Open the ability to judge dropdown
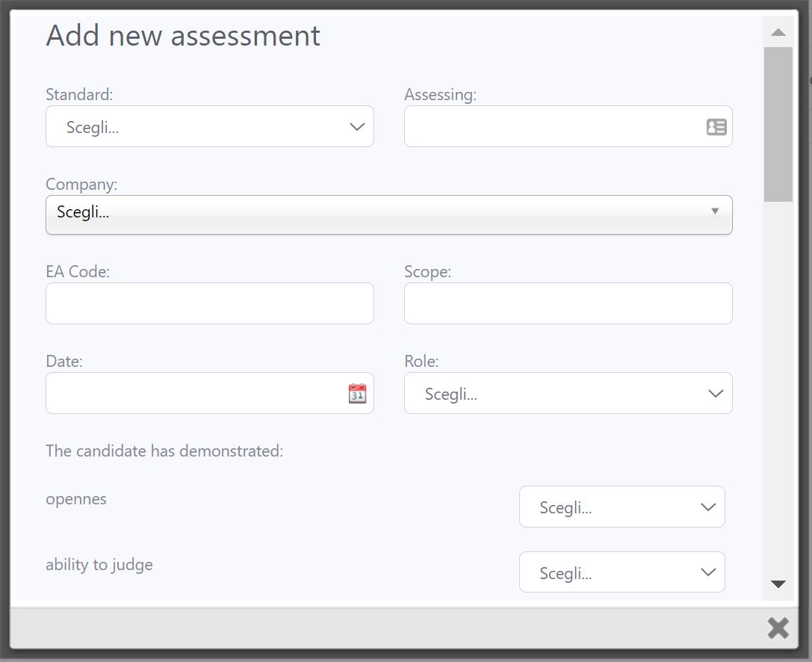 coord(622,573)
